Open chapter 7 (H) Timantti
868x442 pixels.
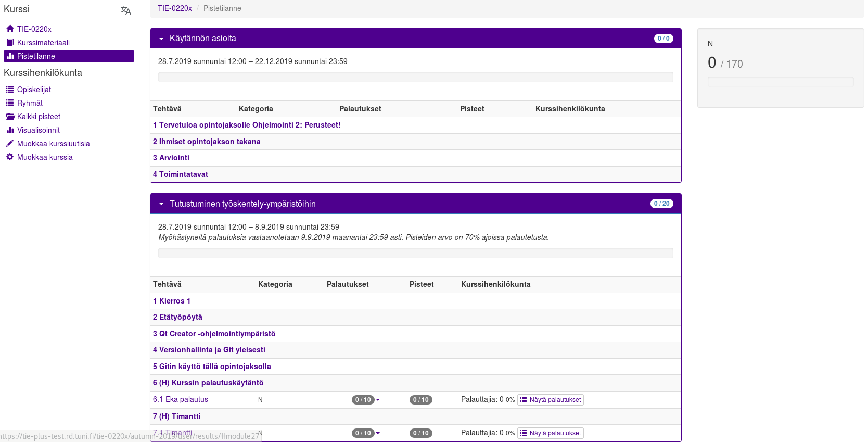177,416
